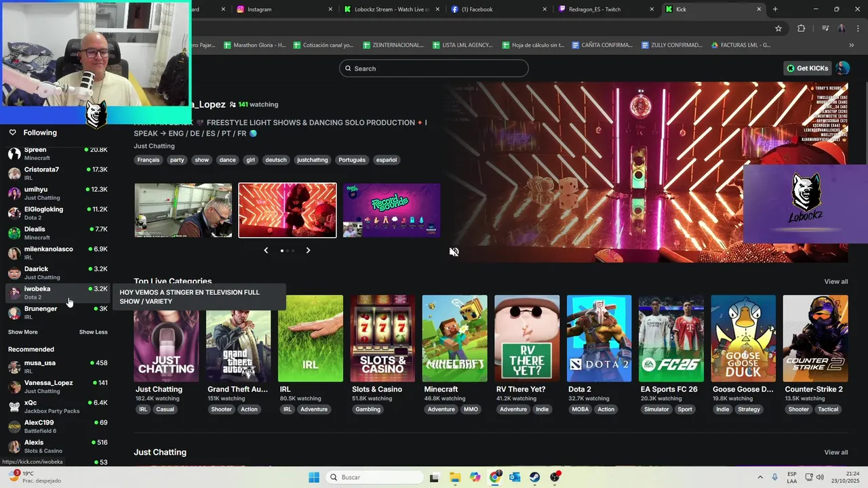Open the Counter-Strike 2 category card
The width and height of the screenshot is (868, 488).
pyautogui.click(x=815, y=338)
